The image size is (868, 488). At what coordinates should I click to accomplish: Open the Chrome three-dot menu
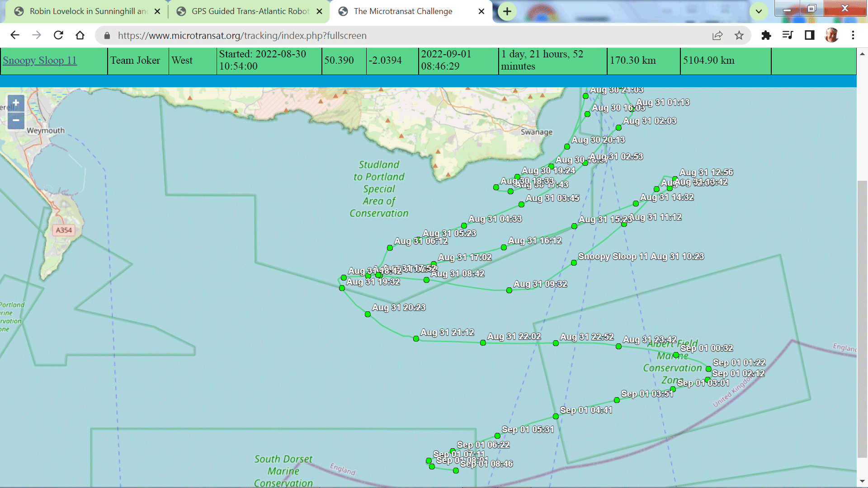coord(853,35)
